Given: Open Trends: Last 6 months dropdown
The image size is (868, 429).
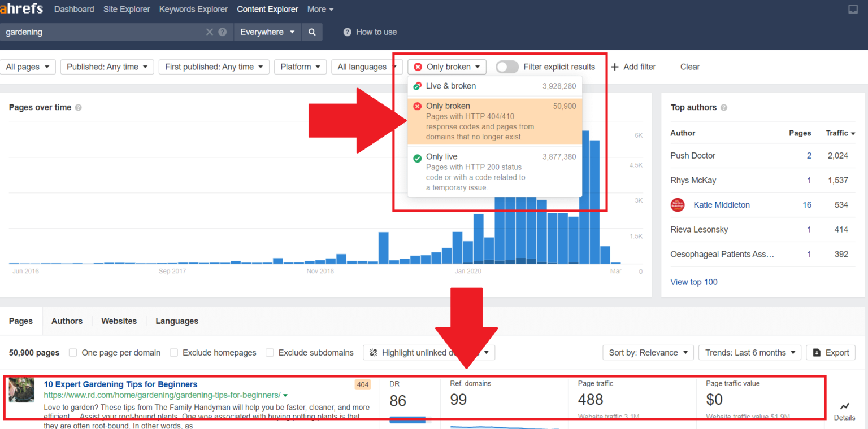Looking at the screenshot, I should 750,353.
